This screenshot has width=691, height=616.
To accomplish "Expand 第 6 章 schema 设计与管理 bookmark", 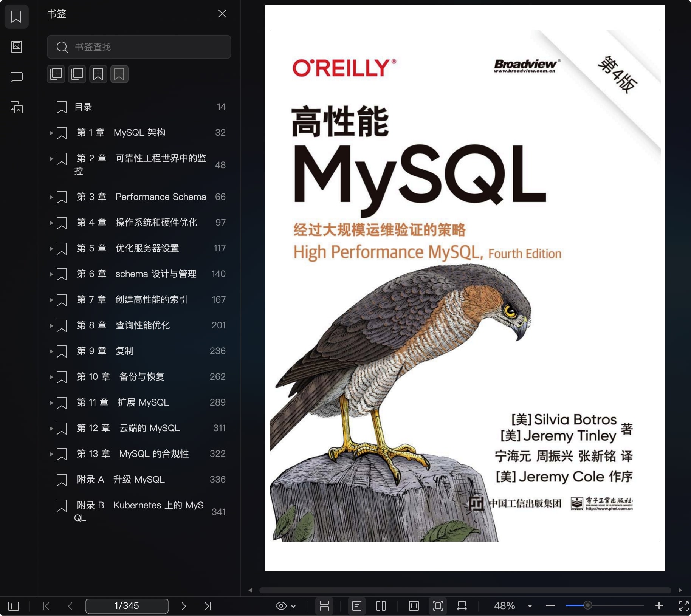I will [51, 274].
